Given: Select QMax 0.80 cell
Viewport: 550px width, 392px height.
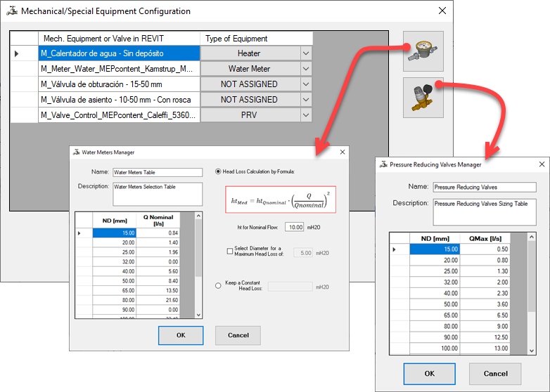Looking at the screenshot, I should tap(485, 261).
